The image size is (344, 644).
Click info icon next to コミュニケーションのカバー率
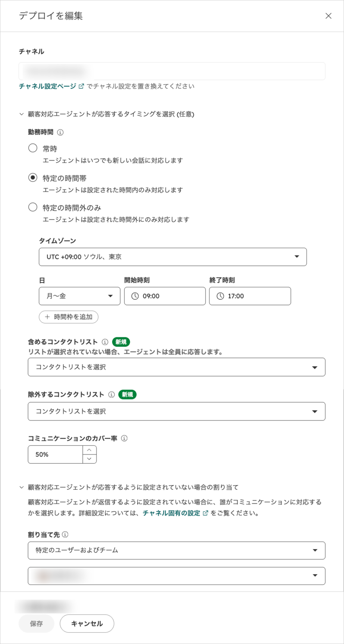pyautogui.click(x=124, y=439)
